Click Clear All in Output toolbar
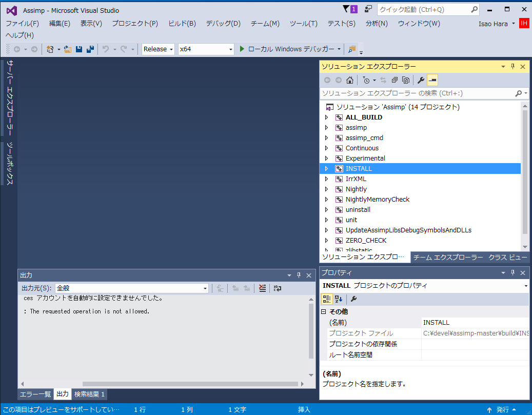This screenshot has width=532, height=415. click(x=262, y=288)
